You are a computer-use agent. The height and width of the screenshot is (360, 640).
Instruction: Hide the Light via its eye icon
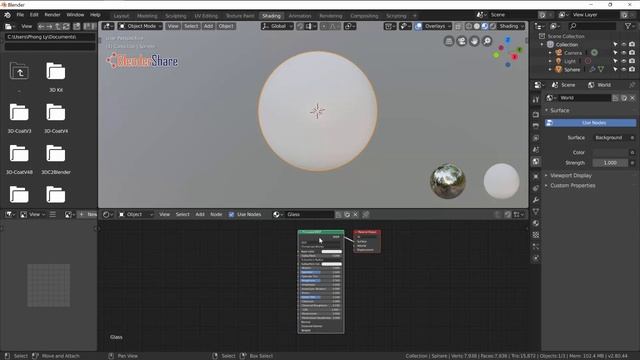624,61
